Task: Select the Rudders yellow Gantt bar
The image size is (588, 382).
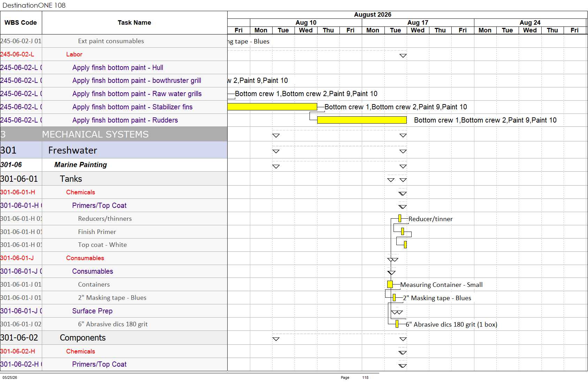Action: [x=362, y=120]
